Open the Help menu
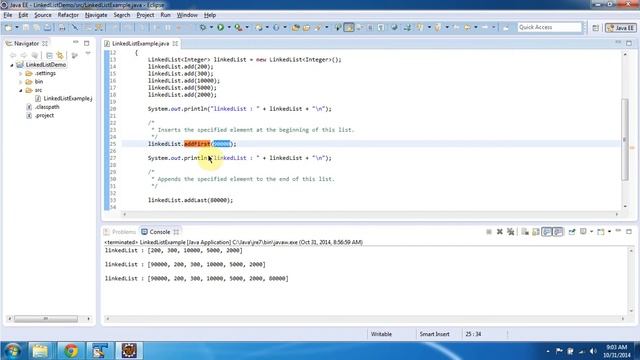640x360 pixels. 210,15
